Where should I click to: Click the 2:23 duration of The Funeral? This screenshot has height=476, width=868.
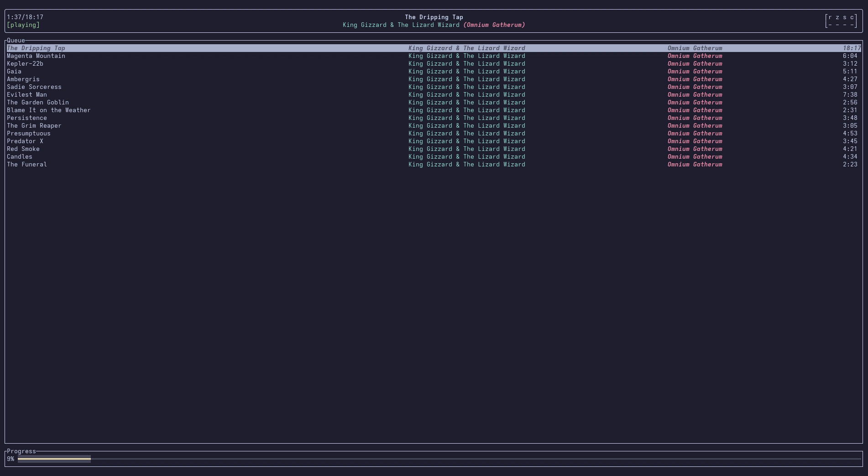coord(850,164)
